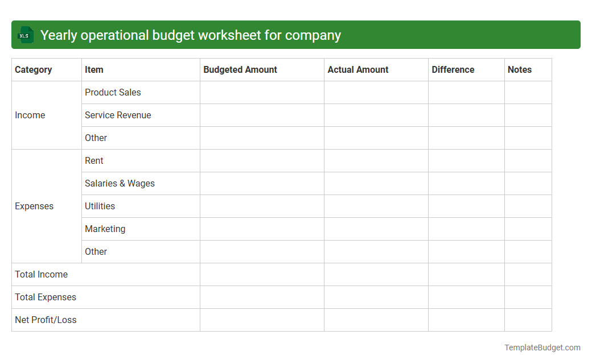Click the budgeted amount cell for Rent
The image size is (592, 364).
(262, 160)
